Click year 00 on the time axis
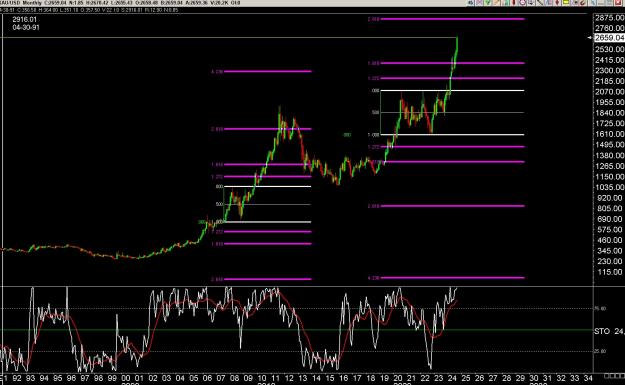This screenshot has height=385, width=625. [126, 378]
